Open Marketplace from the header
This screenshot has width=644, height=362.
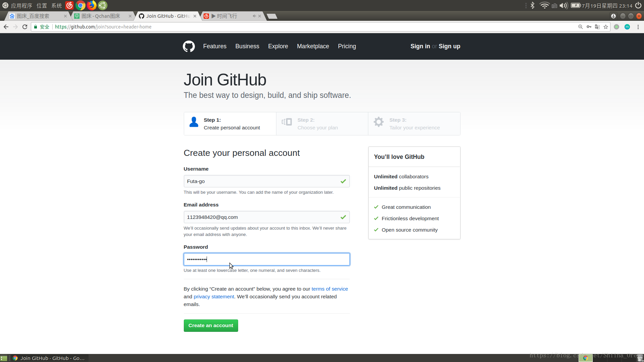click(313, 46)
